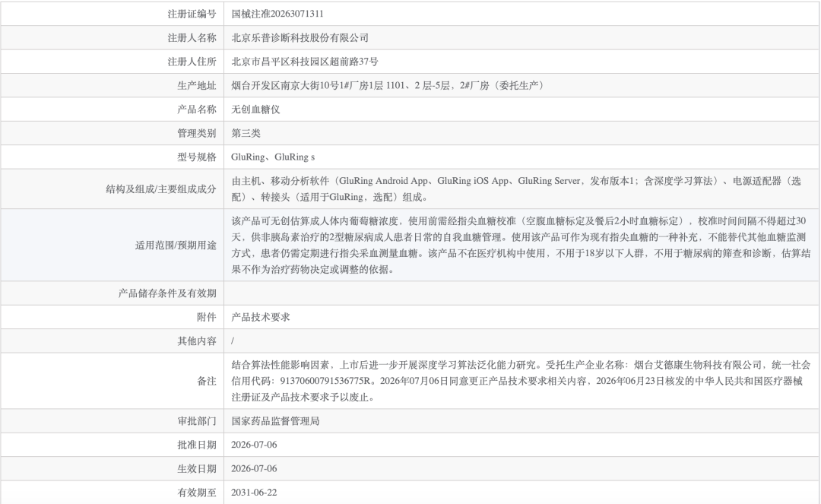The image size is (821, 504).
Task: Select product name 无创血糖仪
Action: tap(255, 109)
